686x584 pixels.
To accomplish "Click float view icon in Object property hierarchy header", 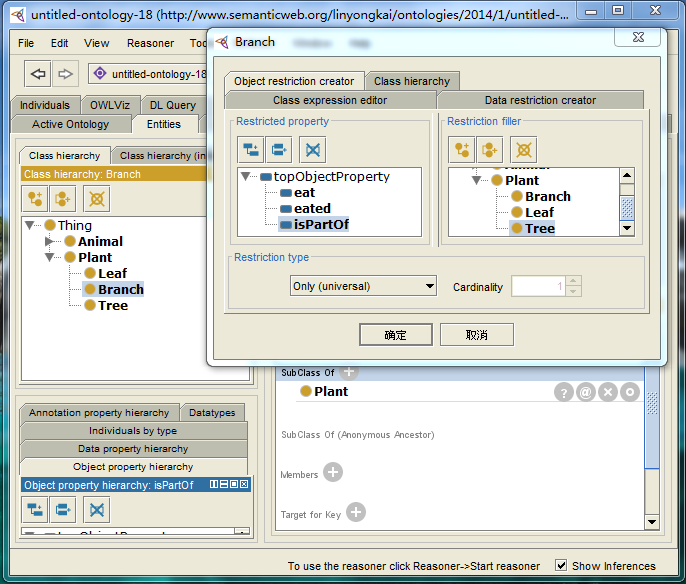I will coord(234,484).
